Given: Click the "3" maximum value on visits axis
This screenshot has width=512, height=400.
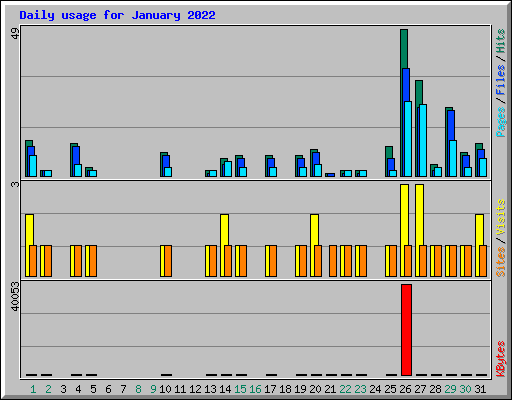Looking at the screenshot, I should click(x=15, y=184).
